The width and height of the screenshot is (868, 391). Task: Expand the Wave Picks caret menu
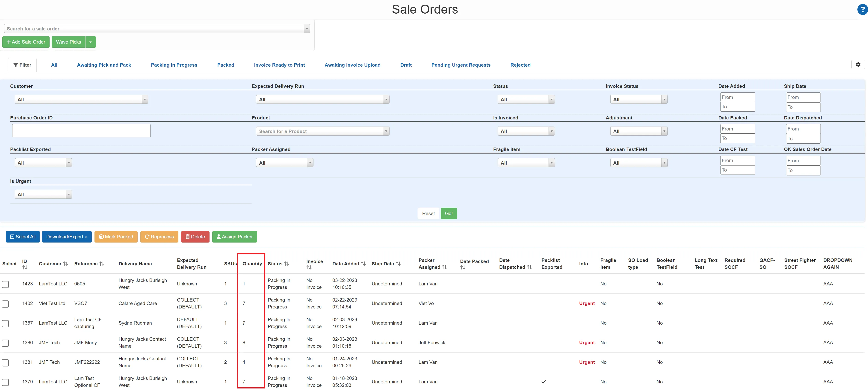click(x=91, y=42)
